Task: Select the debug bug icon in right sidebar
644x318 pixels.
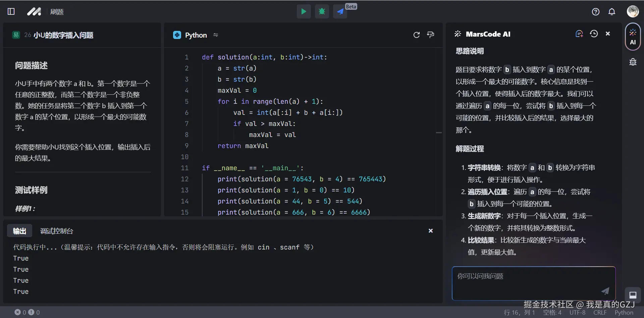Action: tap(633, 62)
